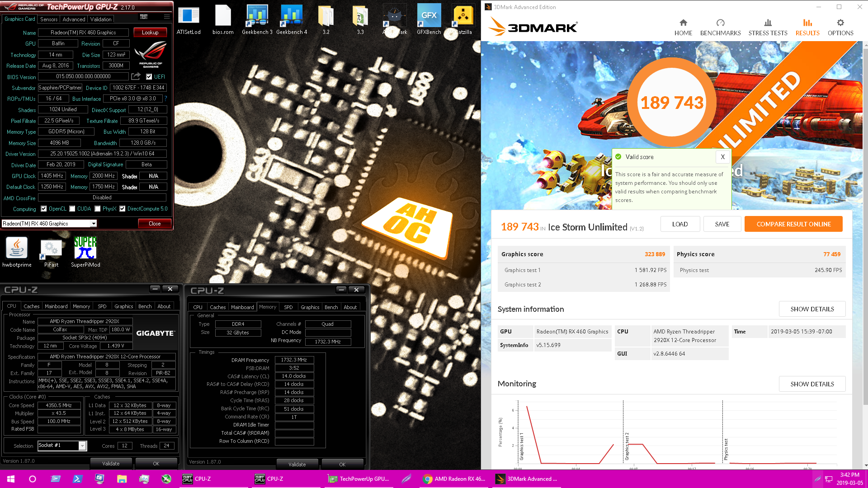This screenshot has width=868, height=488.
Task: Click the BIOS export share icon in GPU-Z
Action: (136, 76)
